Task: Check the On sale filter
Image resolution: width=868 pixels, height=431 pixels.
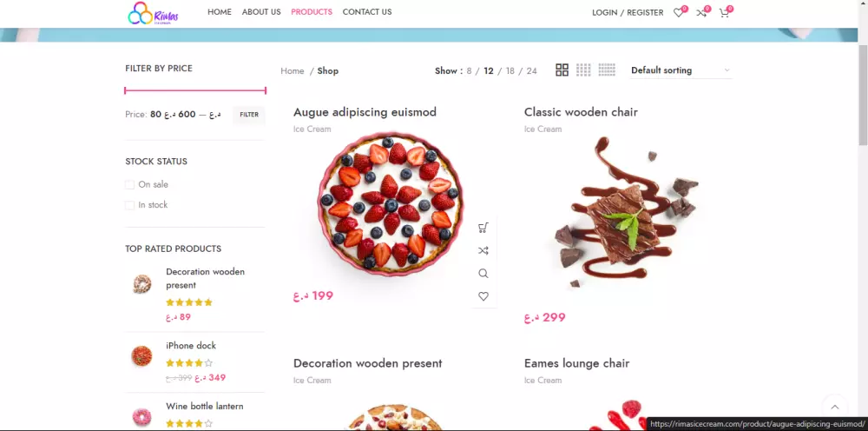Action: (129, 184)
